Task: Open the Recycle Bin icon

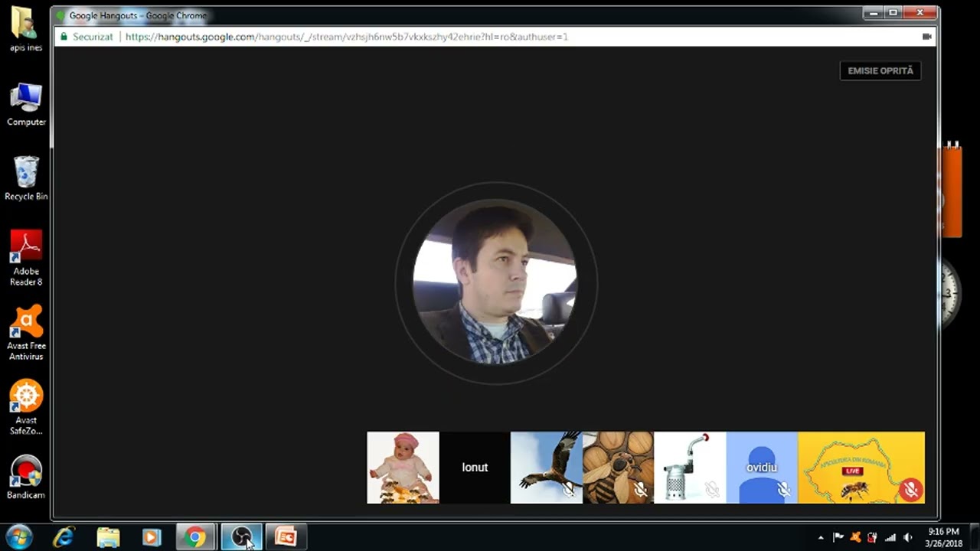Action: [26, 179]
